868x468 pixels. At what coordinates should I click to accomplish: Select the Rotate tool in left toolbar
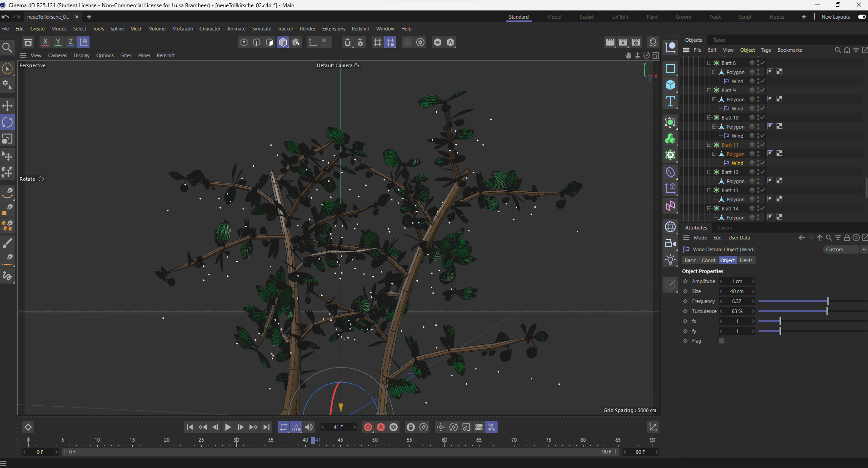[x=7, y=122]
